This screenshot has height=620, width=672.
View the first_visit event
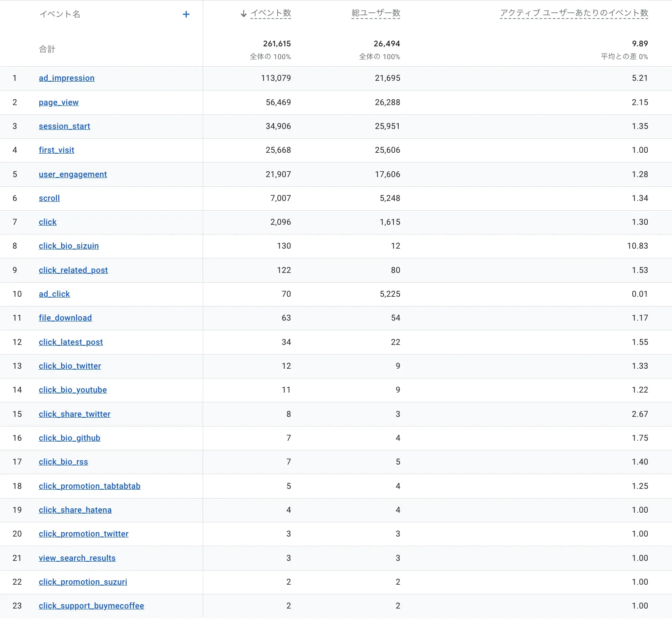point(57,150)
